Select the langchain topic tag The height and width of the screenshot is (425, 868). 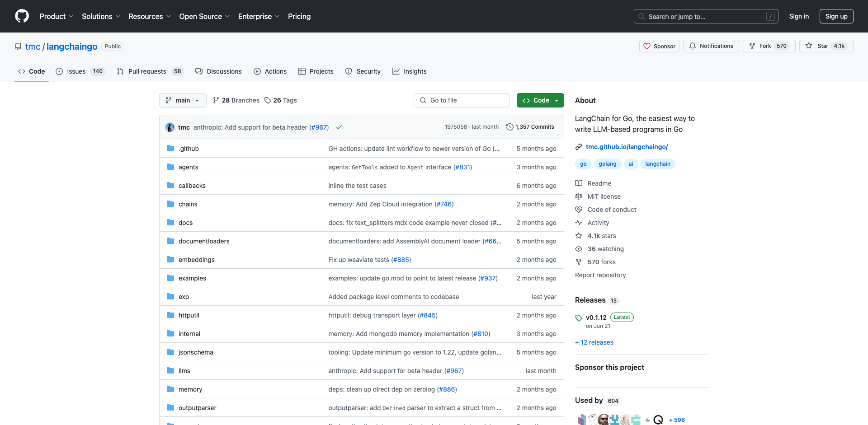pyautogui.click(x=657, y=164)
